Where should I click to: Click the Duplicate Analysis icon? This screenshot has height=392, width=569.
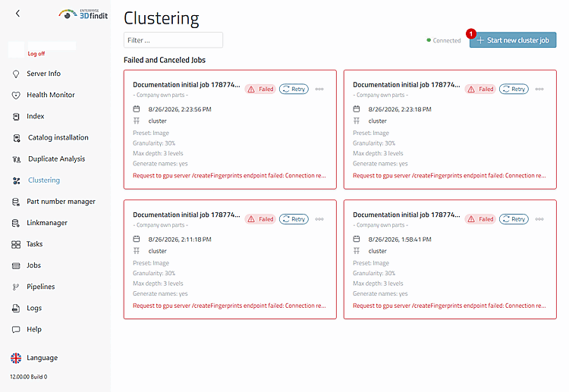pyautogui.click(x=17, y=159)
